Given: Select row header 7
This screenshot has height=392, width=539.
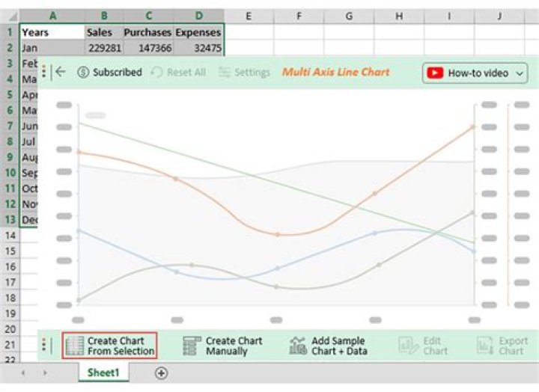Looking at the screenshot, I should click(x=10, y=126).
